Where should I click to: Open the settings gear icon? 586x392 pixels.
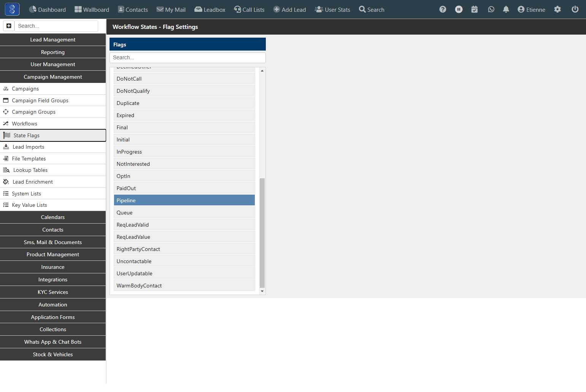pyautogui.click(x=557, y=10)
